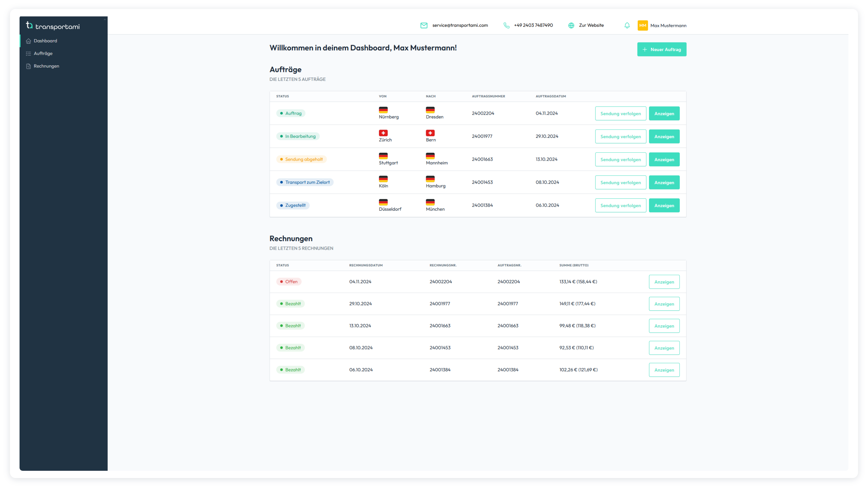Click Sendung verfolgen for Köln–Hamburg order
The width and height of the screenshot is (868, 489).
point(620,183)
